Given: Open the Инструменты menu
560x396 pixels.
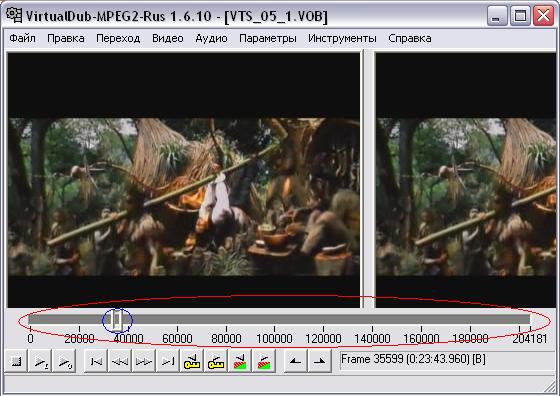Looking at the screenshot, I should pos(342,38).
